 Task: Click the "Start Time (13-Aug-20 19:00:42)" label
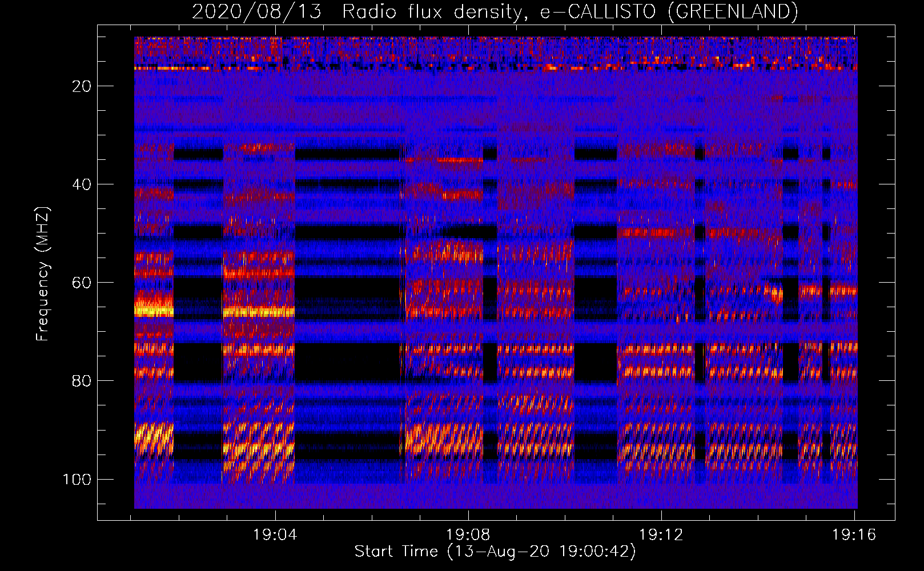point(495,552)
